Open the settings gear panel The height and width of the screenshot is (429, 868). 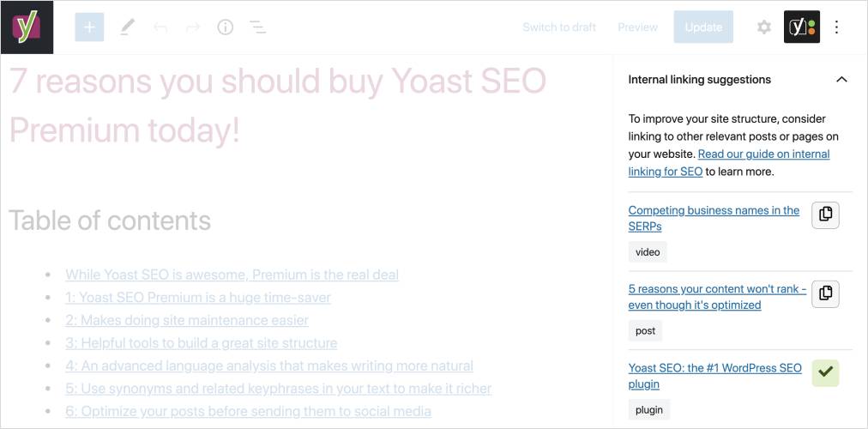coord(763,27)
